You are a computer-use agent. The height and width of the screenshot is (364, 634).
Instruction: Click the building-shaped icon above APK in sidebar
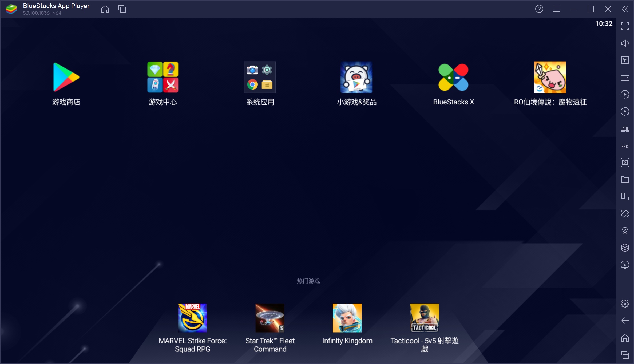tap(625, 128)
